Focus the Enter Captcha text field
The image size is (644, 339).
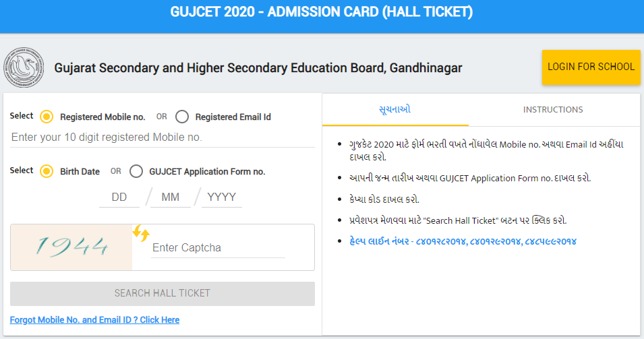coord(217,248)
